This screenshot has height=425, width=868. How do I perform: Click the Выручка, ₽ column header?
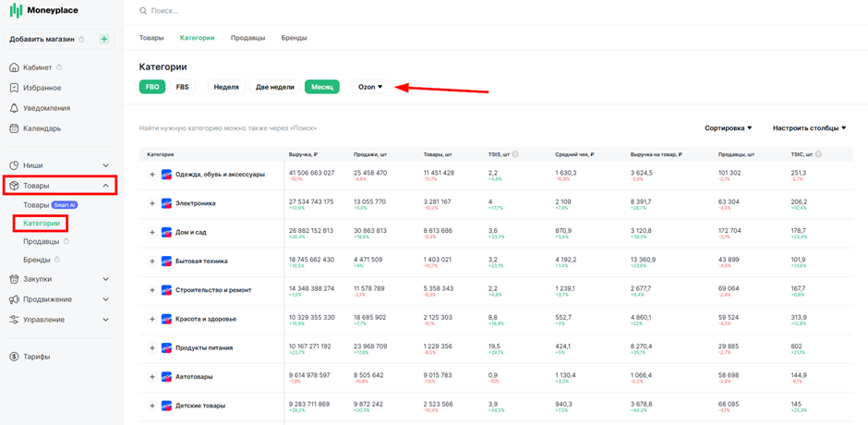[302, 154]
